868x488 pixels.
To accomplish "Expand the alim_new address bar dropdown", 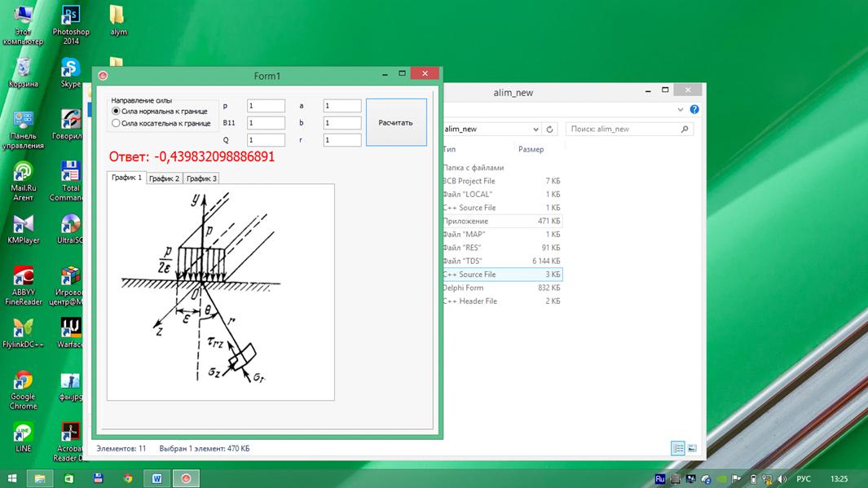I will pyautogui.click(x=535, y=129).
